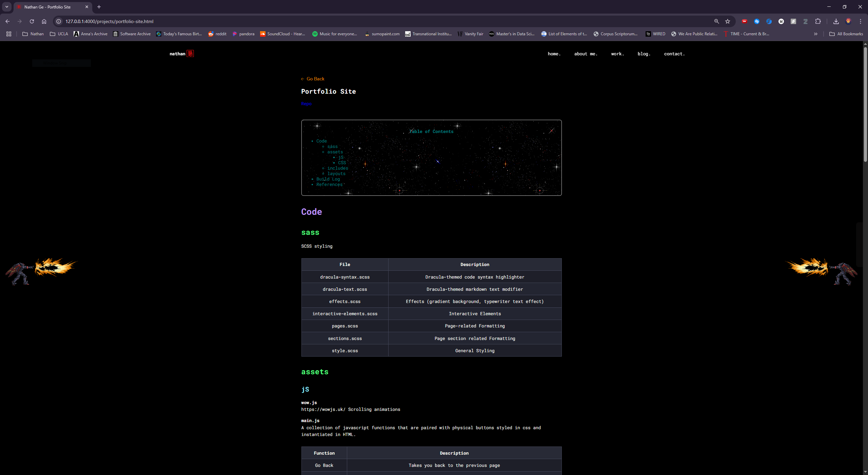Go to browser home with house icon
This screenshot has width=868, height=475.
pyautogui.click(x=44, y=21)
